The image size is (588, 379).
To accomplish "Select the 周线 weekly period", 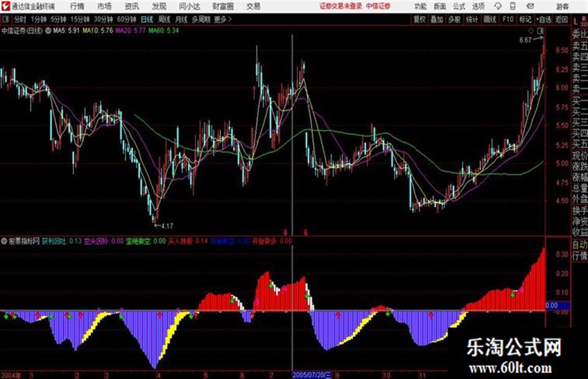I will pos(164,19).
